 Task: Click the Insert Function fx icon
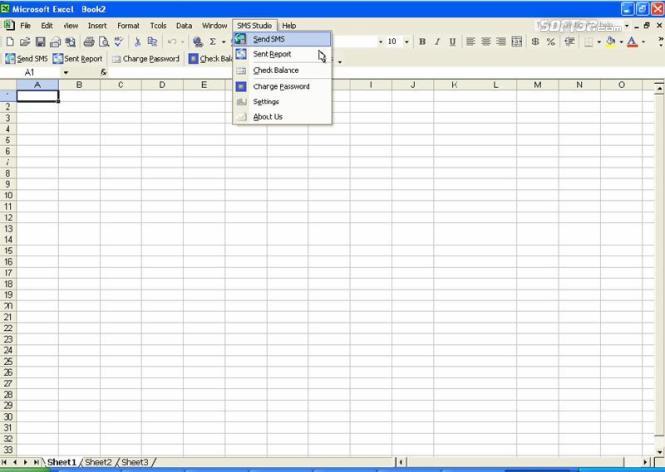coord(103,73)
